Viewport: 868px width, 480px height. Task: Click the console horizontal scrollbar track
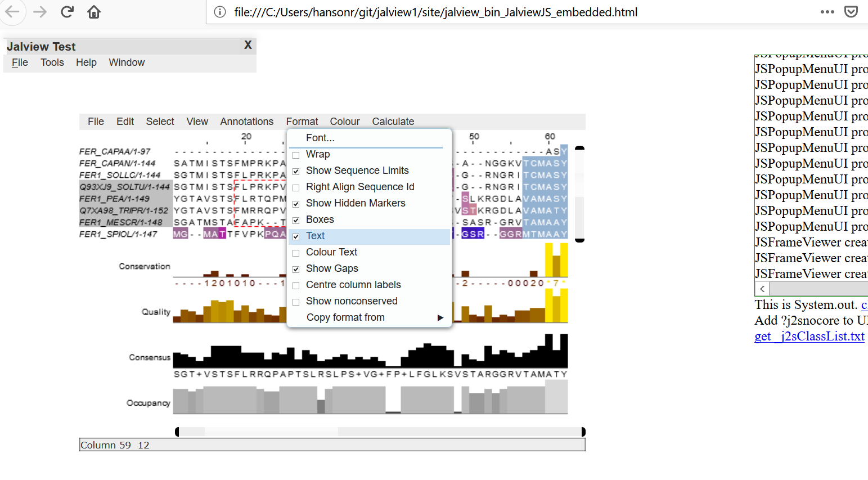818,289
